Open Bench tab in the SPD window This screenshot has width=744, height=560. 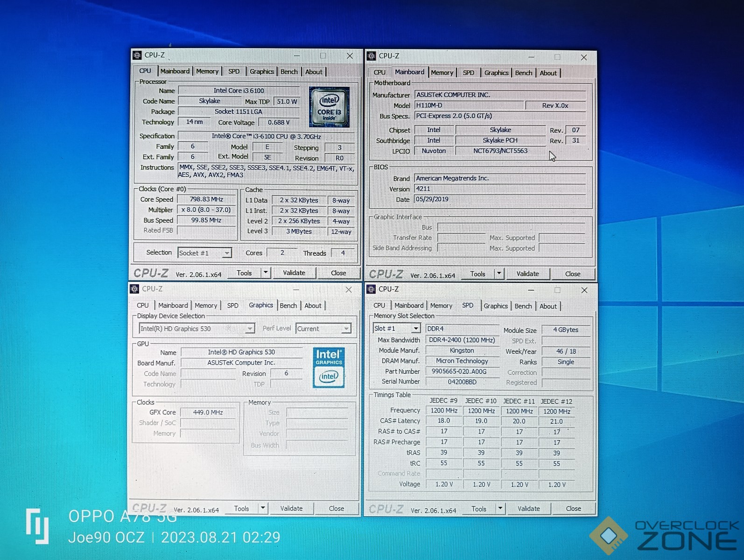523,306
